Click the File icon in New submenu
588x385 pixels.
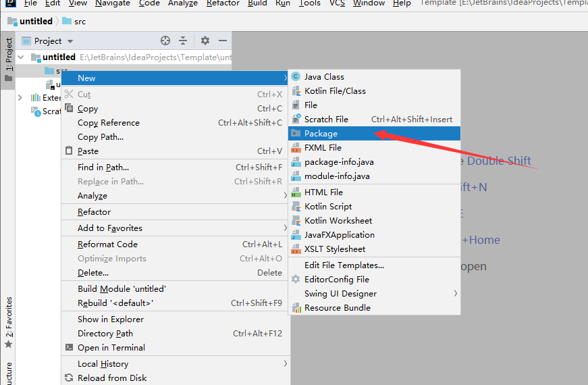click(296, 105)
